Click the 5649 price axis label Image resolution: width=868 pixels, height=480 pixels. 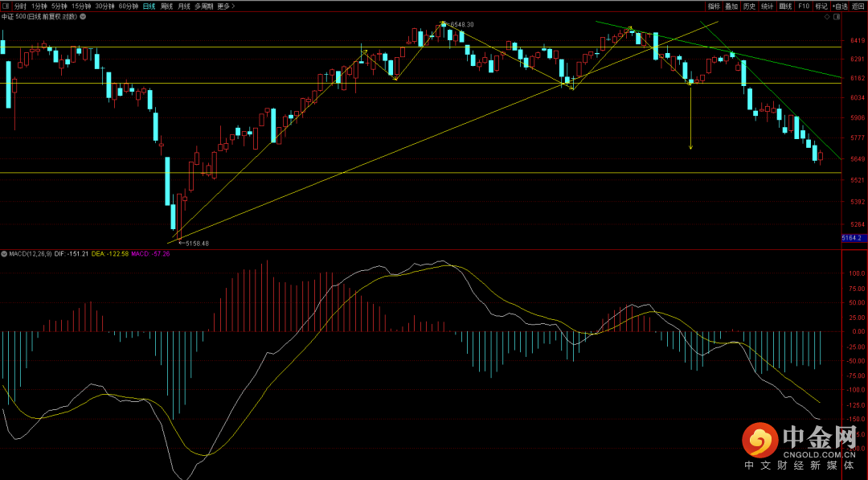pyautogui.click(x=858, y=159)
